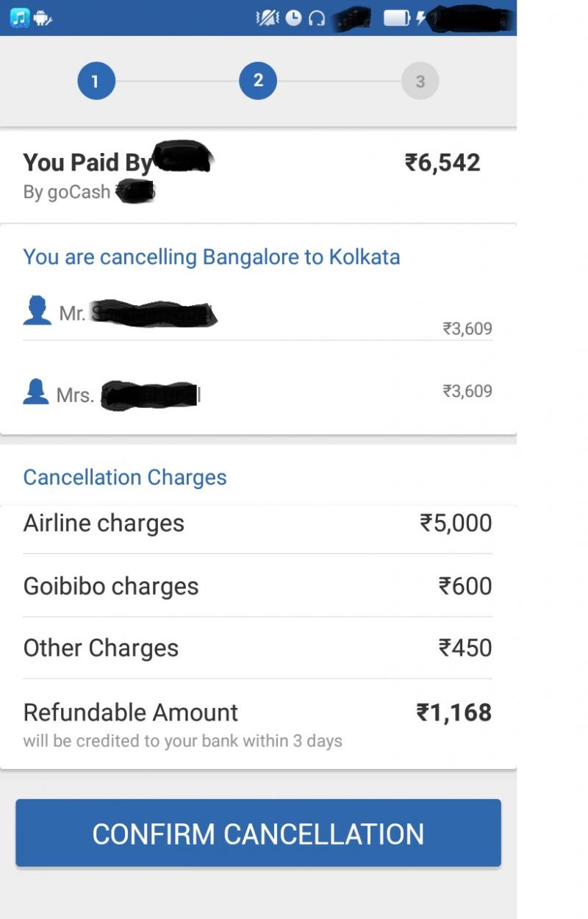Tap Refundable Amount ₹1,168 row

coord(258,723)
